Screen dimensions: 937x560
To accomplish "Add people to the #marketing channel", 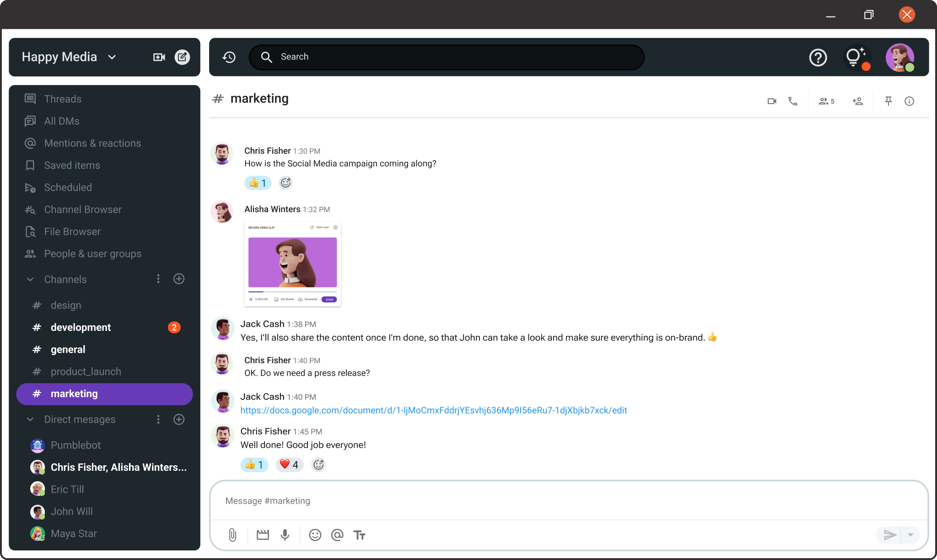I will point(858,101).
